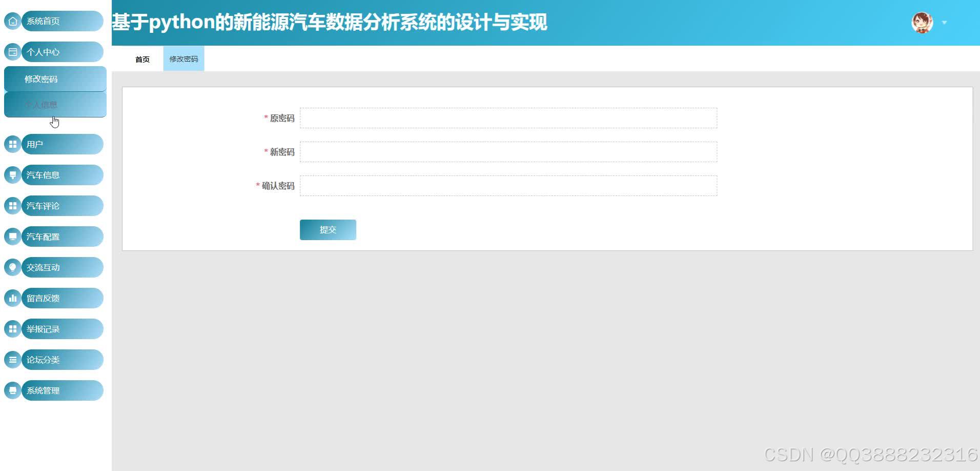
Task: Click the card icon beside 个人中心
Action: click(x=13, y=52)
